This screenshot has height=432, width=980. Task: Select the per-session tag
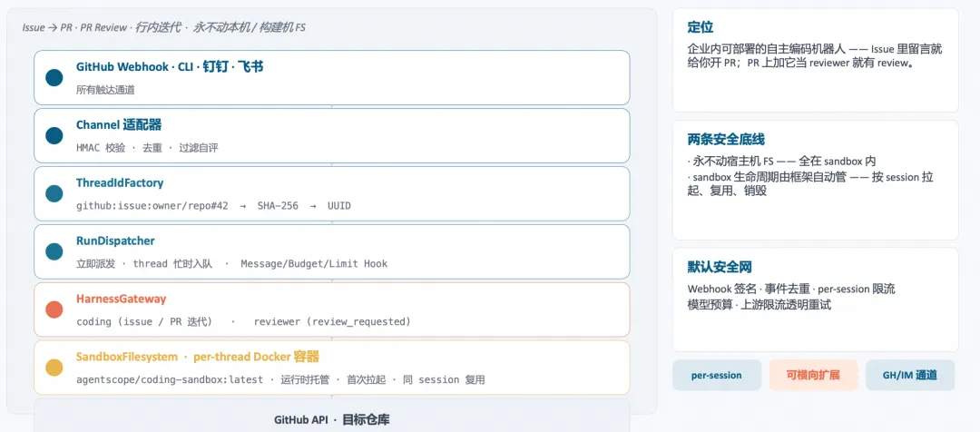pos(717,375)
